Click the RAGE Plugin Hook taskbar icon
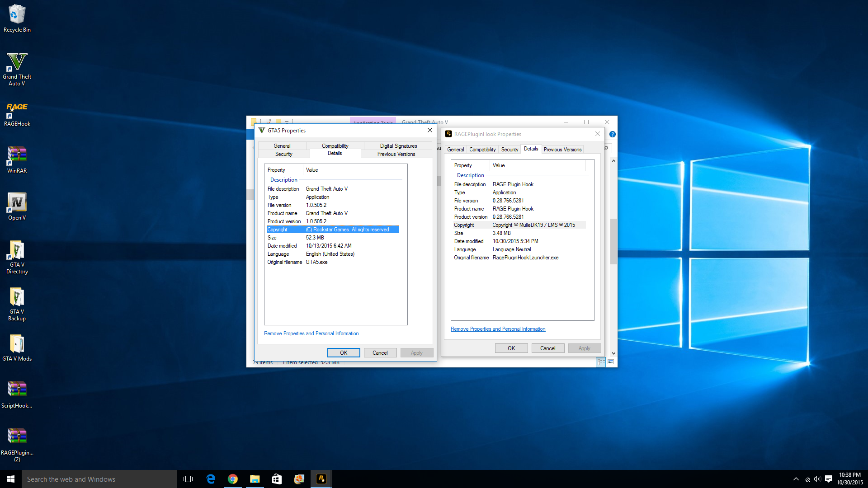Screen dimensions: 868x488 (321, 479)
